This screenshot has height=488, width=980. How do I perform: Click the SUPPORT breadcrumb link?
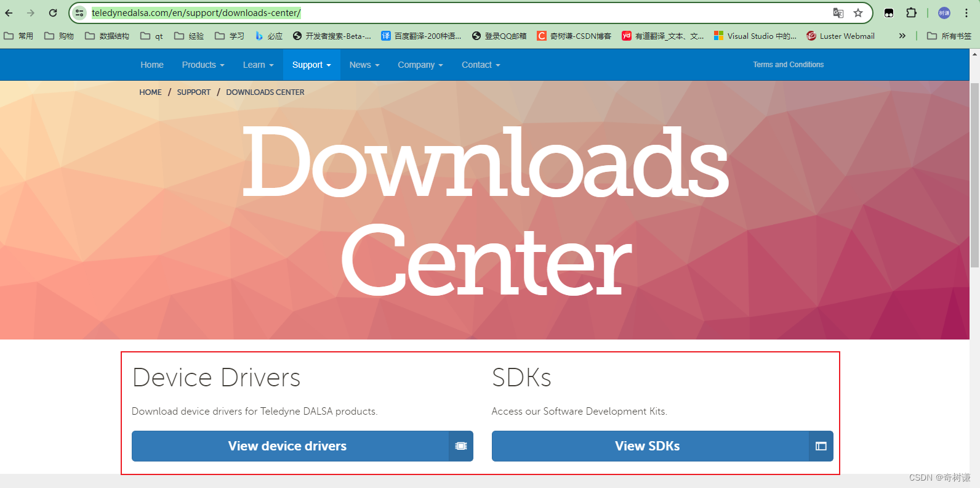click(194, 92)
